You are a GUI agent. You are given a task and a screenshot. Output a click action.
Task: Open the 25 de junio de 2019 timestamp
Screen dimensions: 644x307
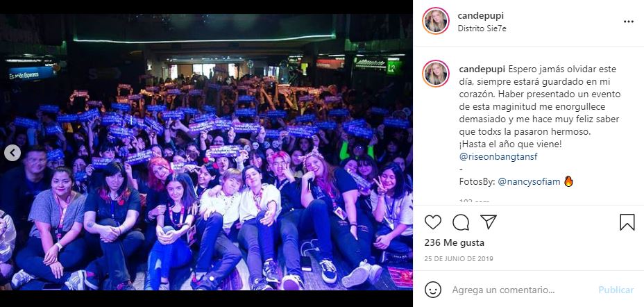click(459, 259)
